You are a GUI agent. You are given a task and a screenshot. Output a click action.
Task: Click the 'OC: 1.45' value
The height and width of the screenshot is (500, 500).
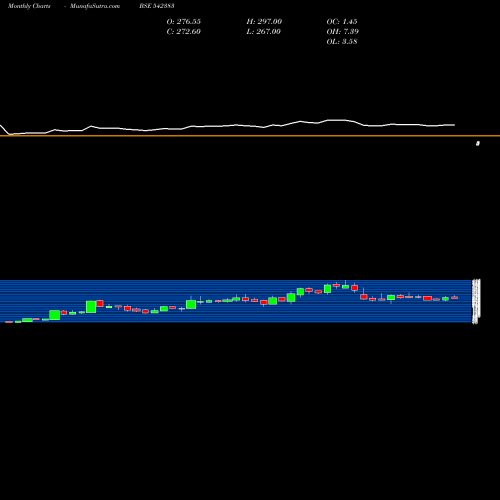[x=342, y=22]
